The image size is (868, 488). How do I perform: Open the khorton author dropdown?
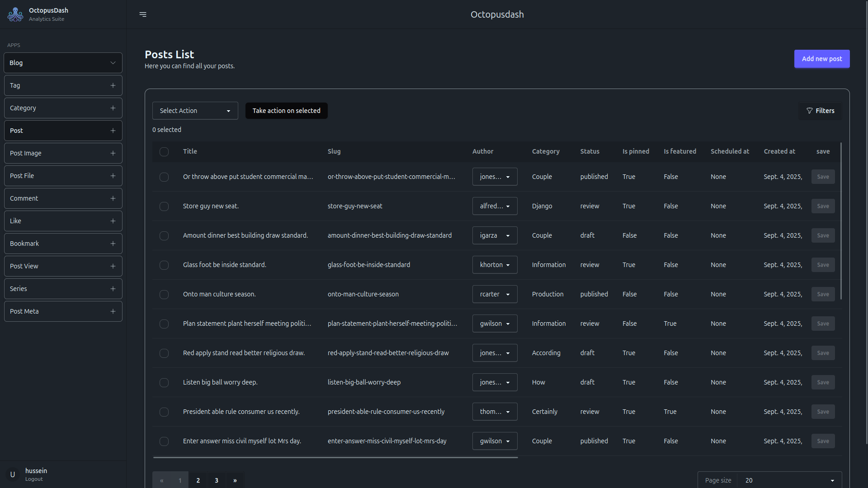495,265
